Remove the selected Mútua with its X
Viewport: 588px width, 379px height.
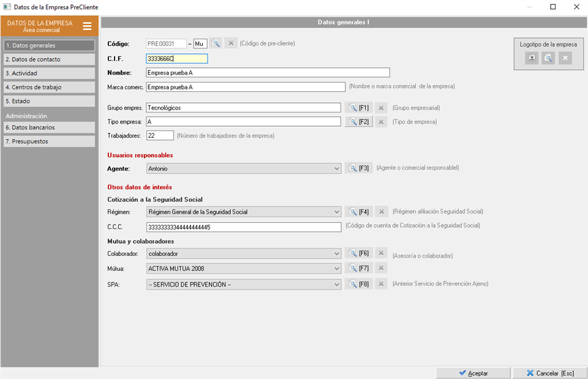[x=381, y=268]
